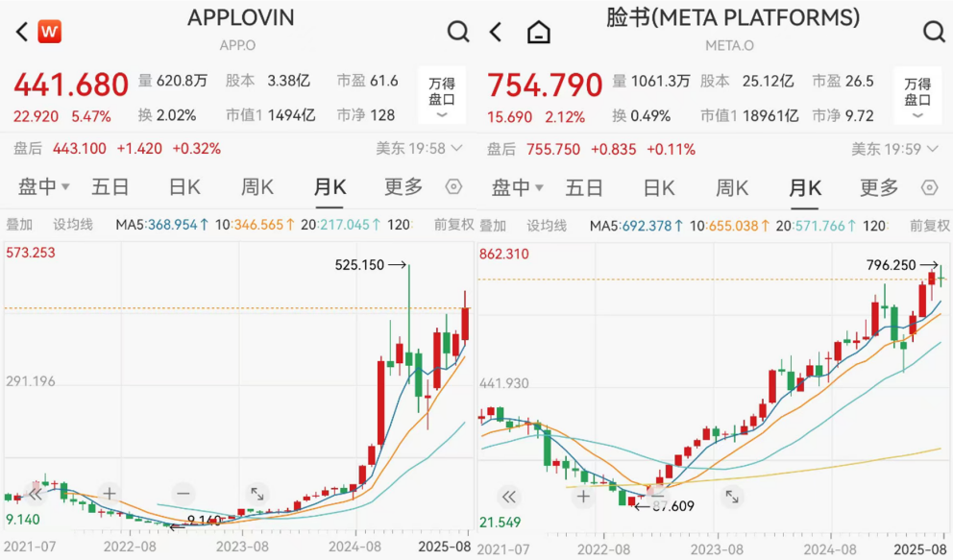Tap 脸书(META PLATFORMS) title text
Viewport: 953px width, 560px height.
pyautogui.click(x=733, y=17)
